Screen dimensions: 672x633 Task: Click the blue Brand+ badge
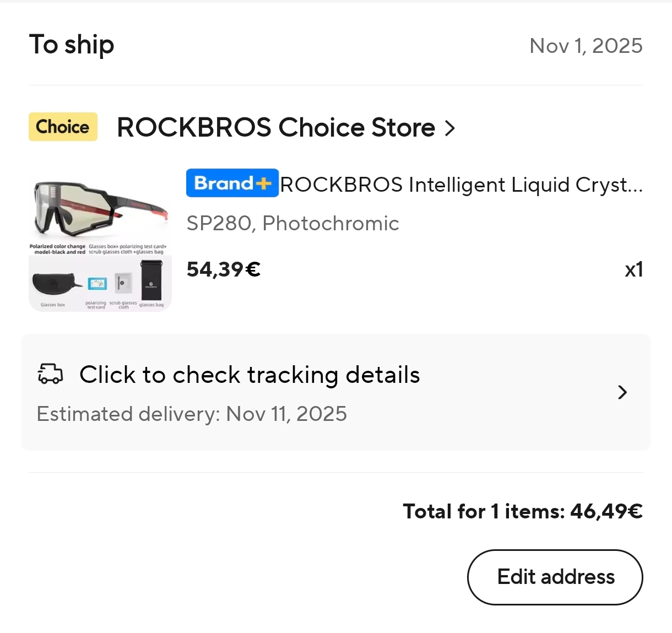[x=232, y=183]
